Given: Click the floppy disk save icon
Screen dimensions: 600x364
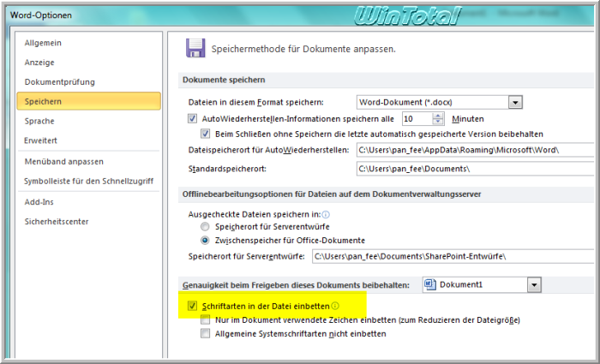Looking at the screenshot, I should (195, 48).
